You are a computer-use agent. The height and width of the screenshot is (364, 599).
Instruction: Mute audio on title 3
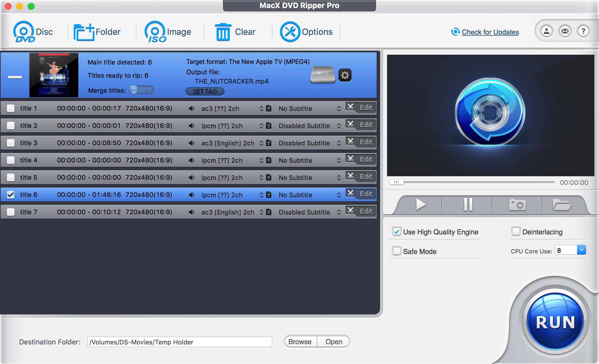(192, 143)
